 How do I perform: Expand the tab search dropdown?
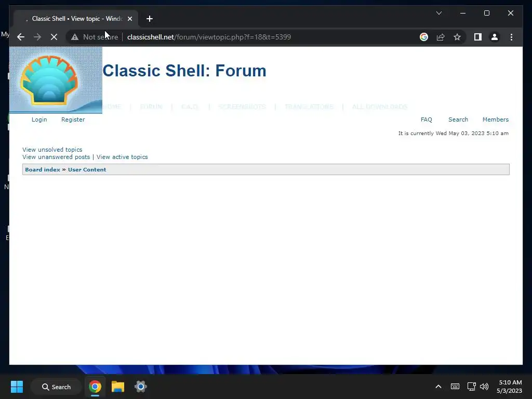(x=438, y=13)
